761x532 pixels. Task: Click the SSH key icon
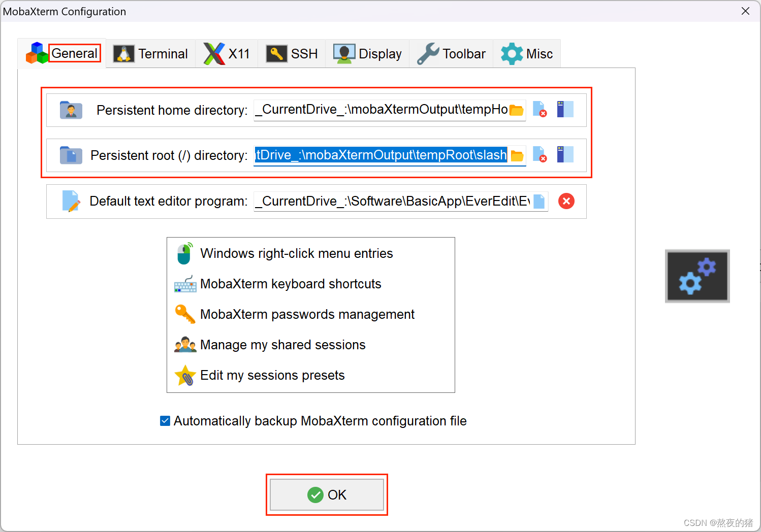(276, 53)
